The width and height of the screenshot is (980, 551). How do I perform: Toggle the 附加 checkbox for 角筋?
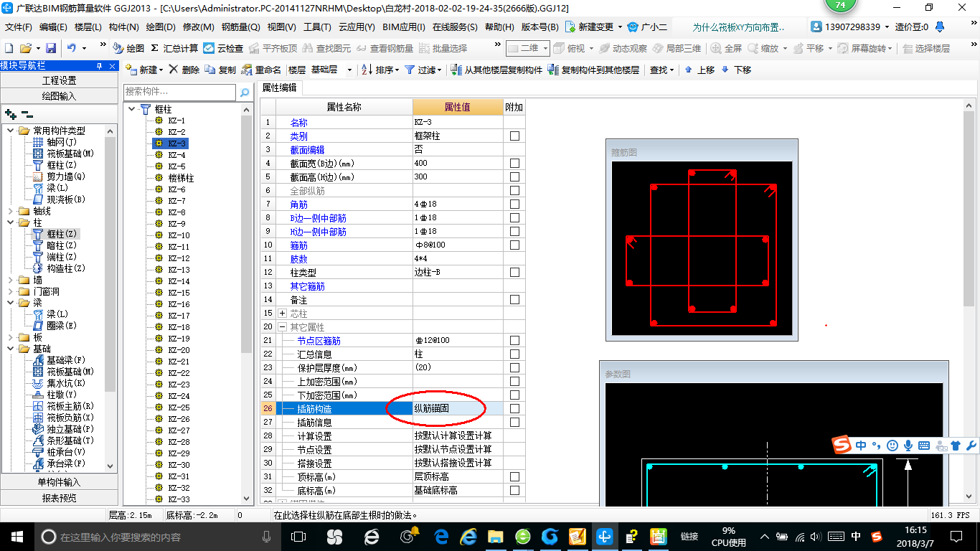click(x=514, y=204)
